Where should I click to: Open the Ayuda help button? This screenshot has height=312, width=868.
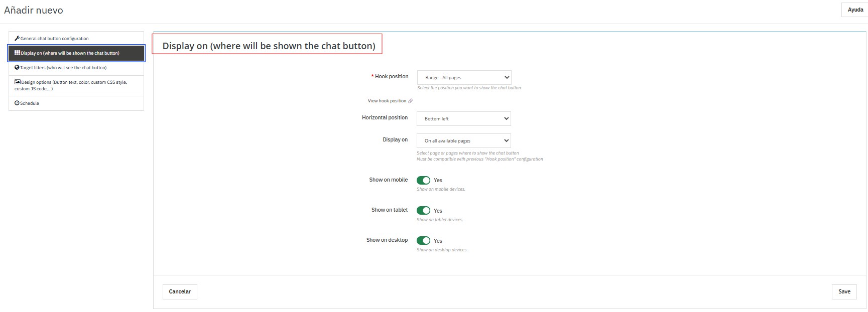(855, 10)
